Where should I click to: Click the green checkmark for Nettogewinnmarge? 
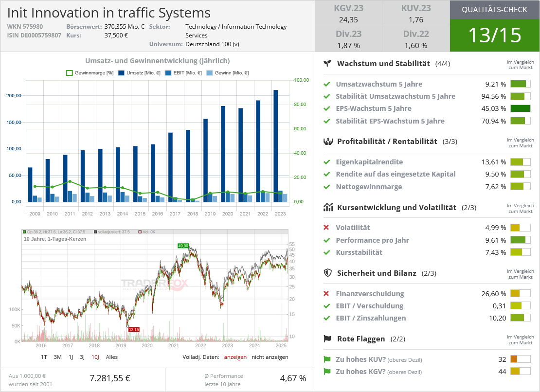pyautogui.click(x=327, y=187)
